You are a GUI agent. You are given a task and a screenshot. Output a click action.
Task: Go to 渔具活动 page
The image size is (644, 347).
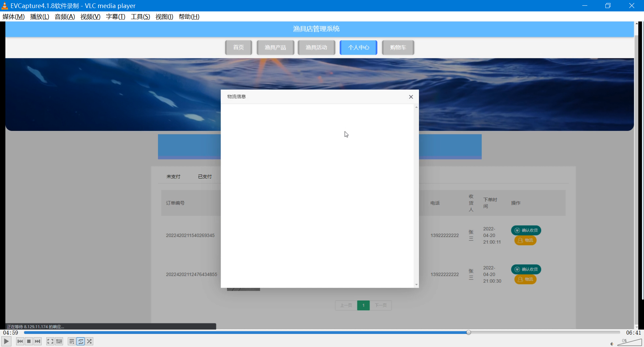(316, 47)
